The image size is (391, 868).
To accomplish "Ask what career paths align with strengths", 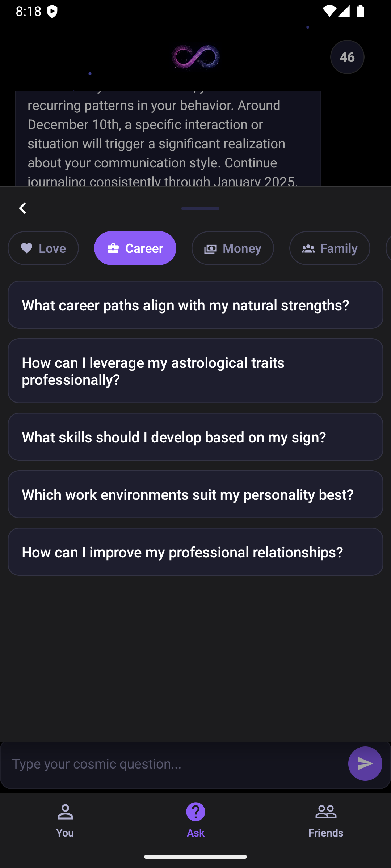I will (195, 305).
